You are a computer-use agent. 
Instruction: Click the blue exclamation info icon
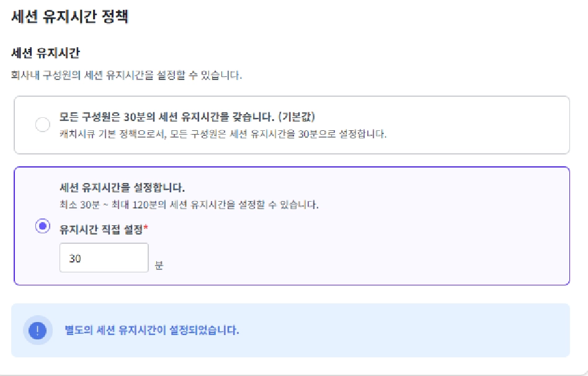coord(37,330)
